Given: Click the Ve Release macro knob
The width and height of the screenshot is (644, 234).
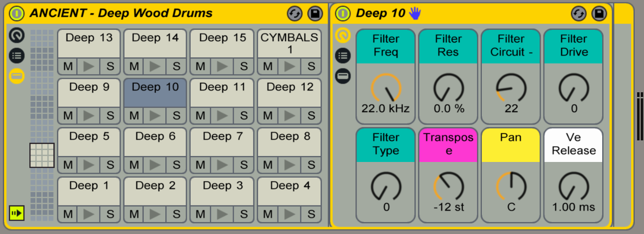Looking at the screenshot, I should (573, 187).
